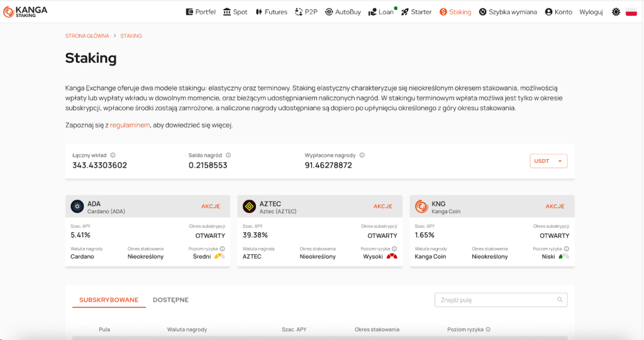Open the regulaminem link
Viewport: 644px width, 340px height.
(130, 125)
